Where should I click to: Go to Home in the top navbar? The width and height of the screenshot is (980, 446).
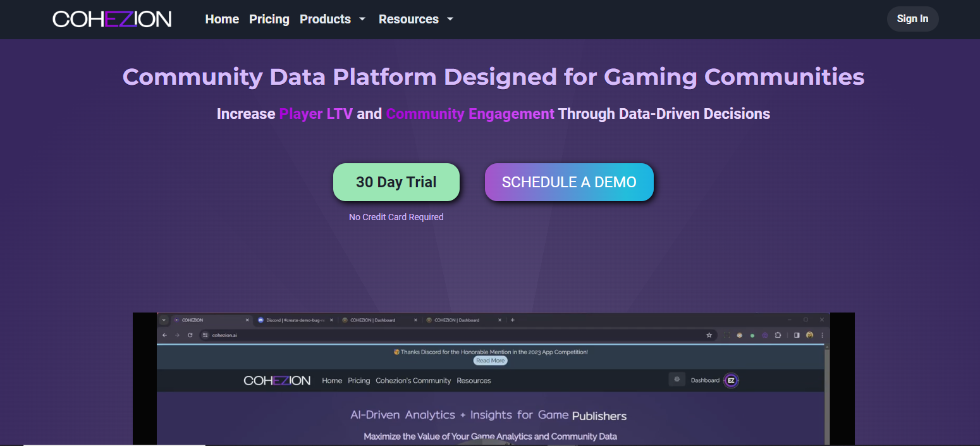click(222, 19)
